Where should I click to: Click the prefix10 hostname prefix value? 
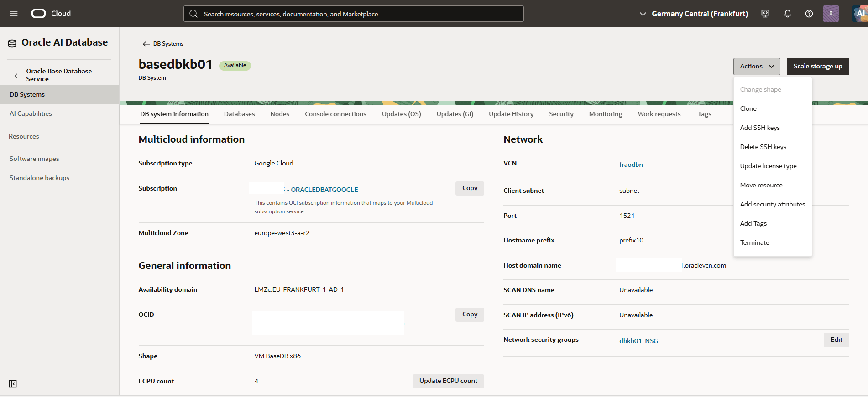pos(631,240)
